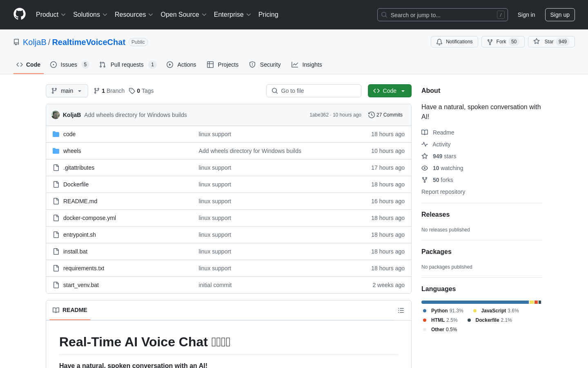Click the star icon in the Star button
The height and width of the screenshot is (368, 588).
point(537,42)
